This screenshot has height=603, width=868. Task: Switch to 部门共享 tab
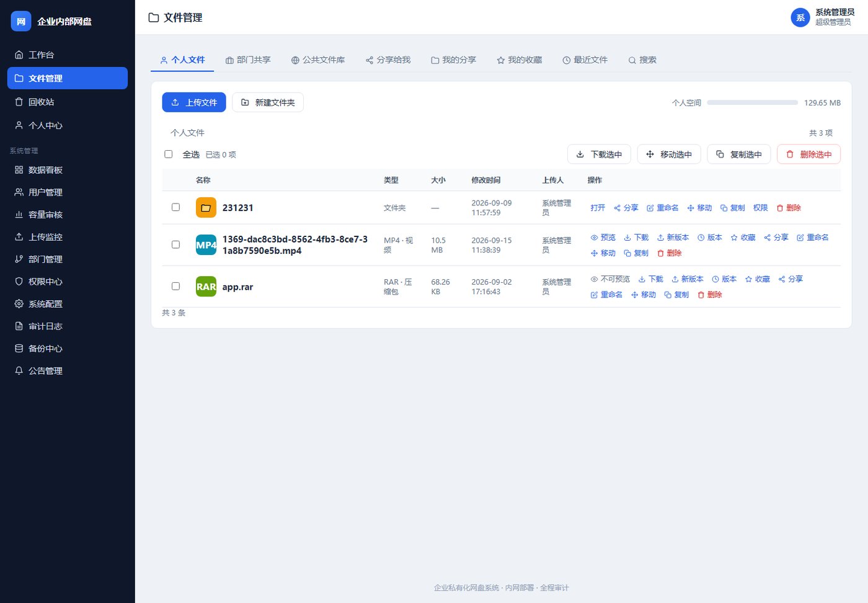(248, 60)
